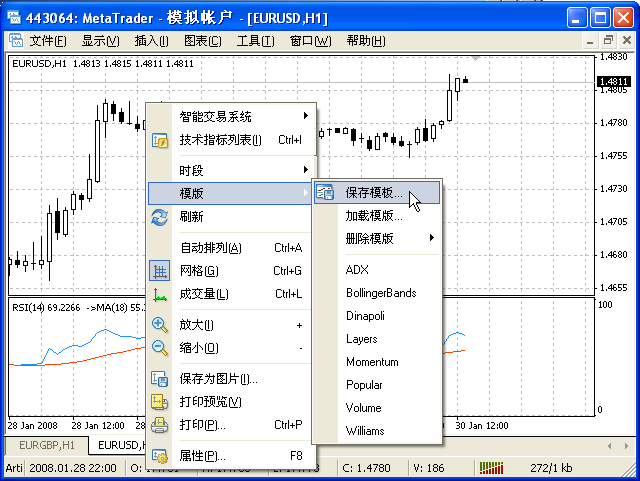Switch to the EURGBP,H1 chart tab

tap(47, 445)
